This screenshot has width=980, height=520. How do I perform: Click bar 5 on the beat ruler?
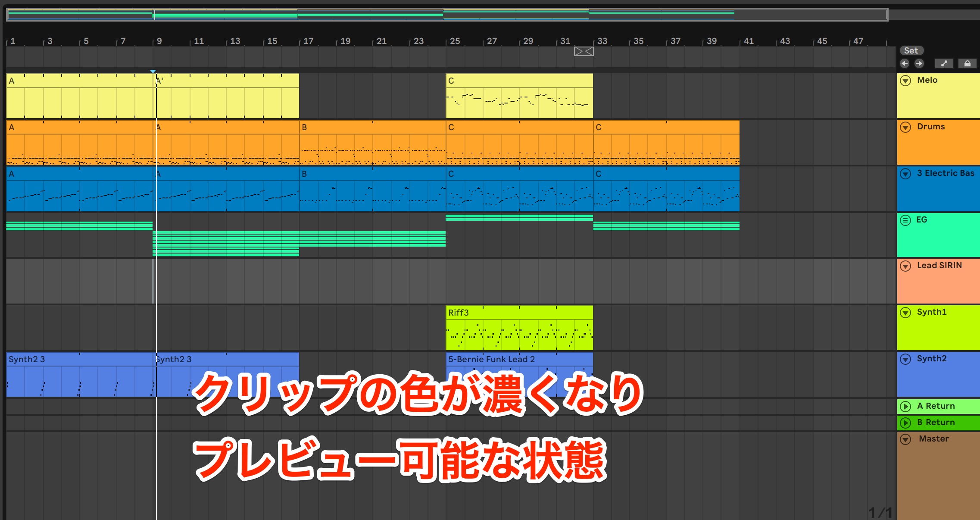tap(86, 41)
